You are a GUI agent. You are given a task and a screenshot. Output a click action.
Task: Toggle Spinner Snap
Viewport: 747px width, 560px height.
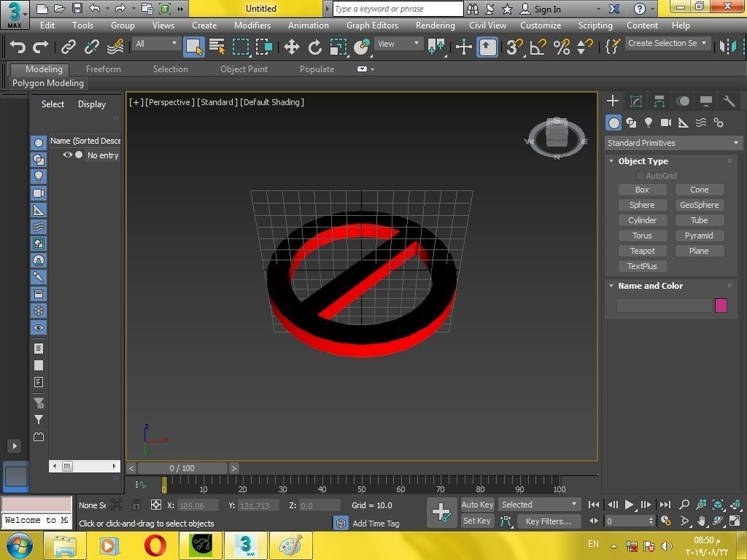[x=584, y=47]
